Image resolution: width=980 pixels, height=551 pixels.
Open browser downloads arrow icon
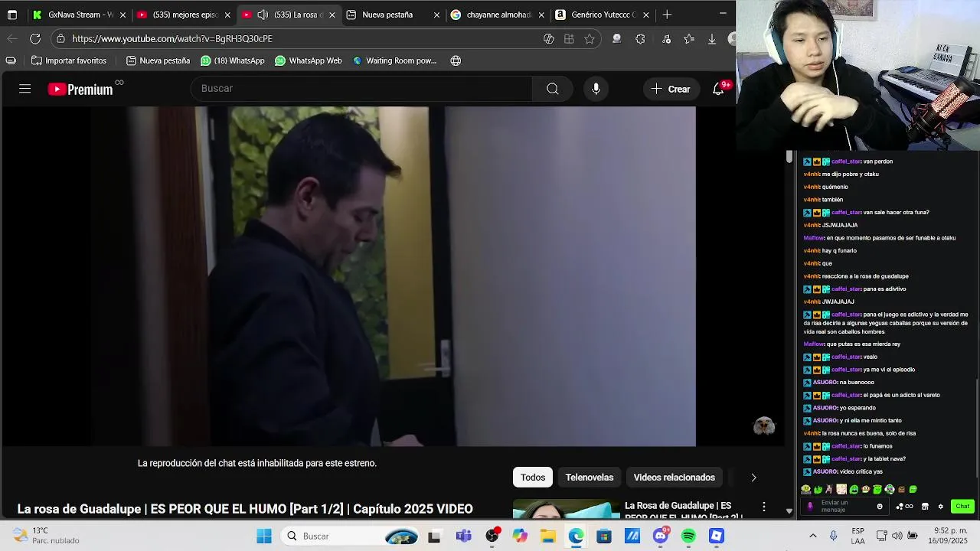pyautogui.click(x=712, y=38)
